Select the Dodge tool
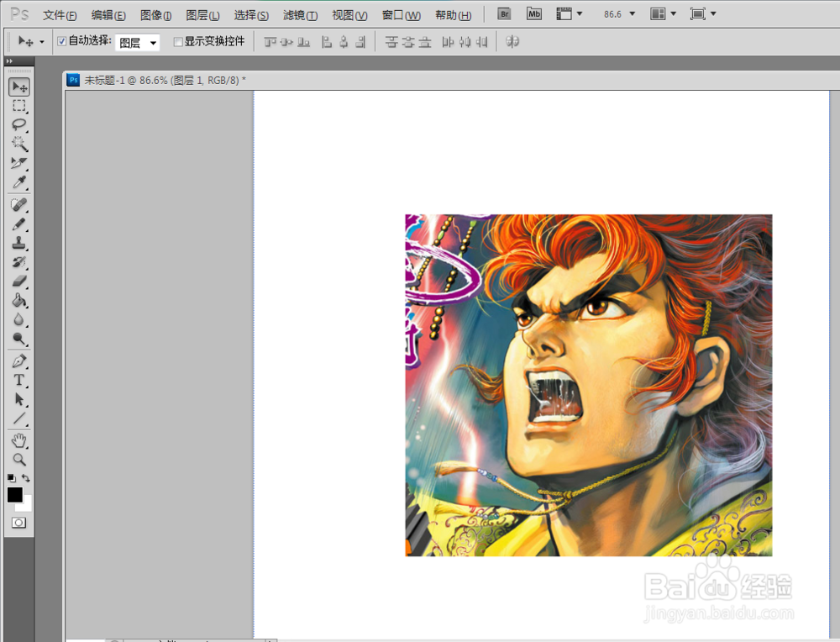 click(19, 339)
